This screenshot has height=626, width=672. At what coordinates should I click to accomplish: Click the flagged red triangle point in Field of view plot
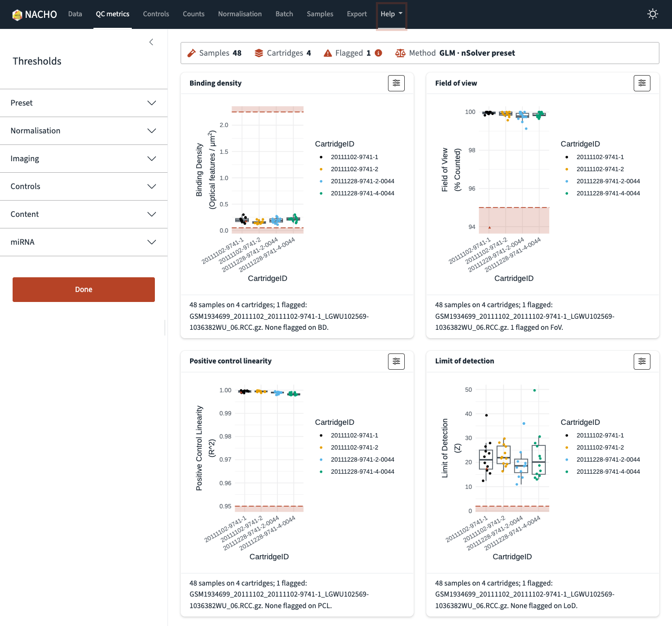coord(489,227)
